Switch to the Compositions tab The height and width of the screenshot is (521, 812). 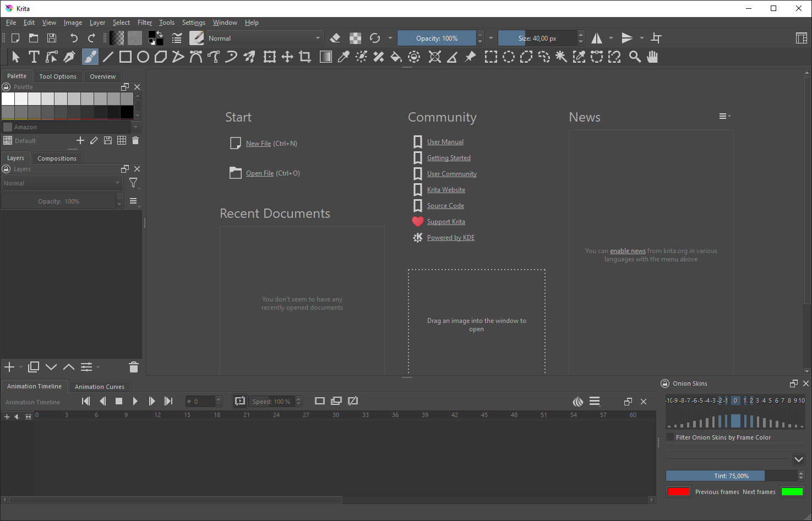57,158
